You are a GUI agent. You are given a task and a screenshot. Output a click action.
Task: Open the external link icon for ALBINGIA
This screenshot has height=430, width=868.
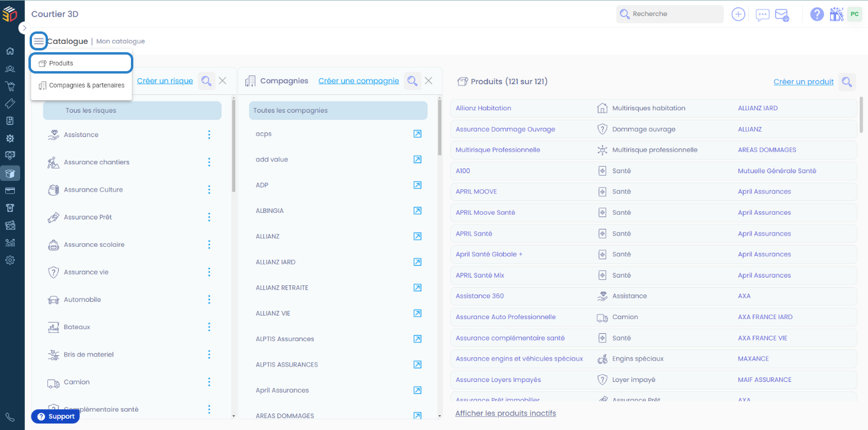417,211
